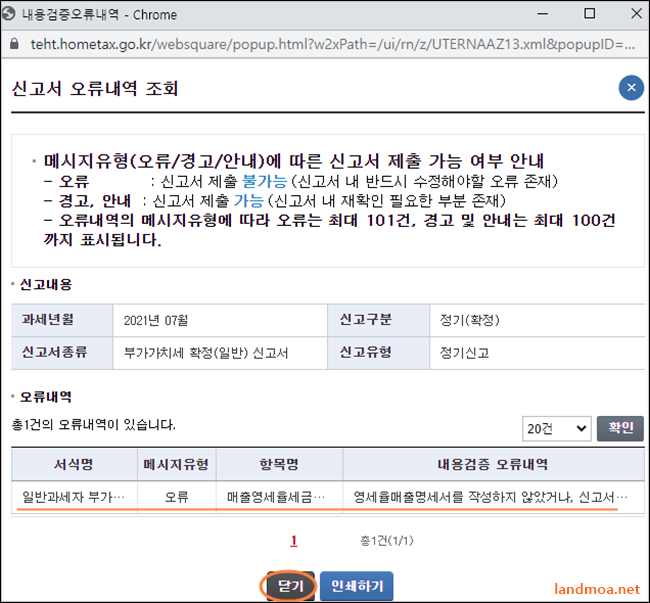Click 총1건의 오류내역이 있습니다 text
The height and width of the screenshot is (603, 650).
(94, 425)
